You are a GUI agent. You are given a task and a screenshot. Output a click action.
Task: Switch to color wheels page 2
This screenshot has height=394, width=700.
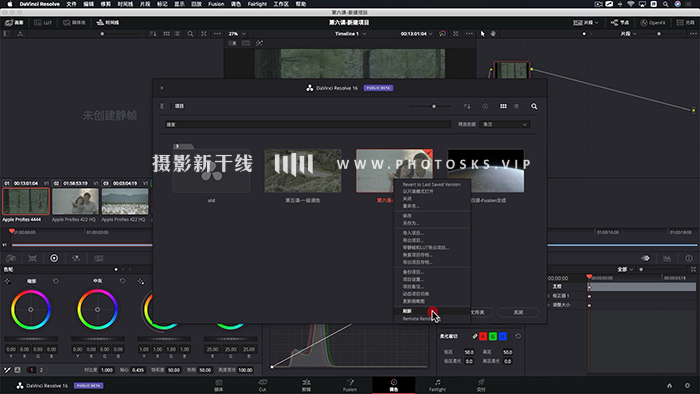point(42,370)
